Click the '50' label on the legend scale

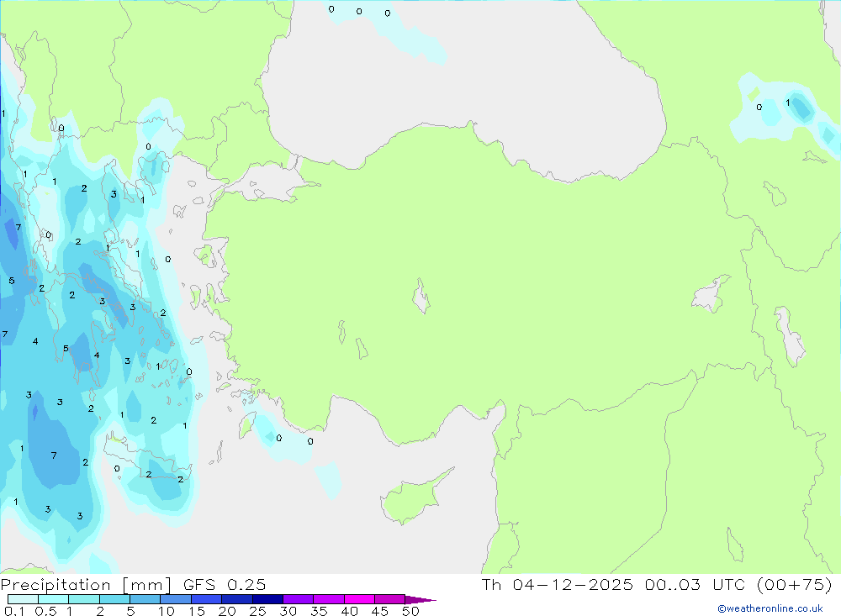(410, 611)
